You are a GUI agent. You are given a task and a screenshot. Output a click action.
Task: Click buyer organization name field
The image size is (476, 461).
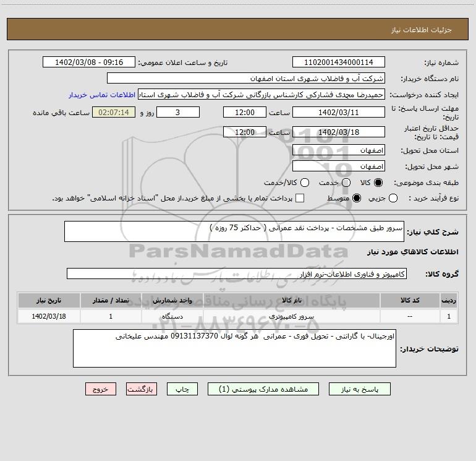tap(246, 79)
